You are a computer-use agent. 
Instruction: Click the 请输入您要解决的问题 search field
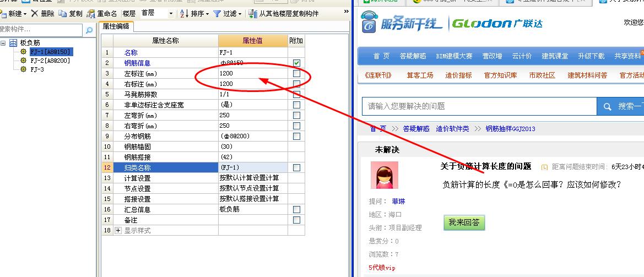pos(479,107)
